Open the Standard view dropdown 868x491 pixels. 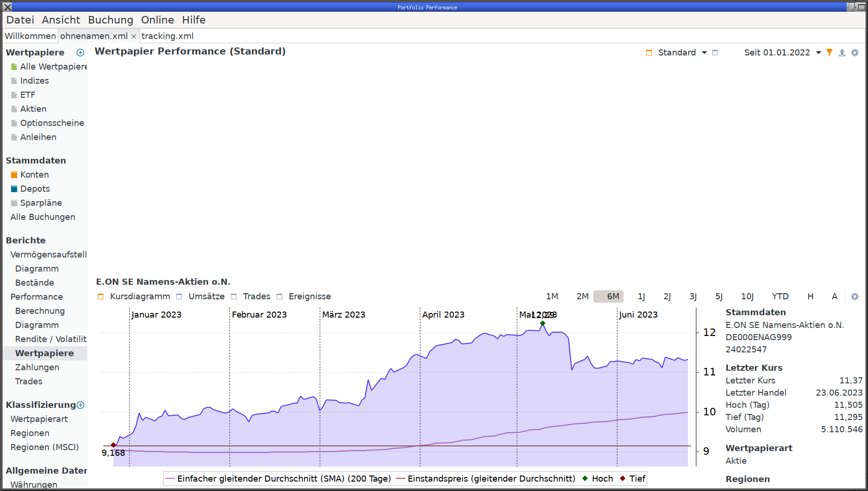[x=704, y=53]
